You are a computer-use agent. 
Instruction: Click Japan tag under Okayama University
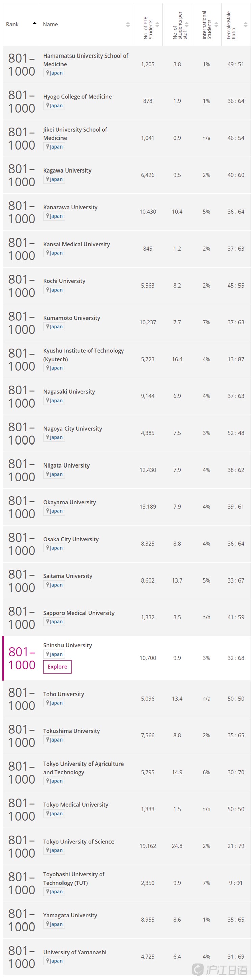coord(54,511)
